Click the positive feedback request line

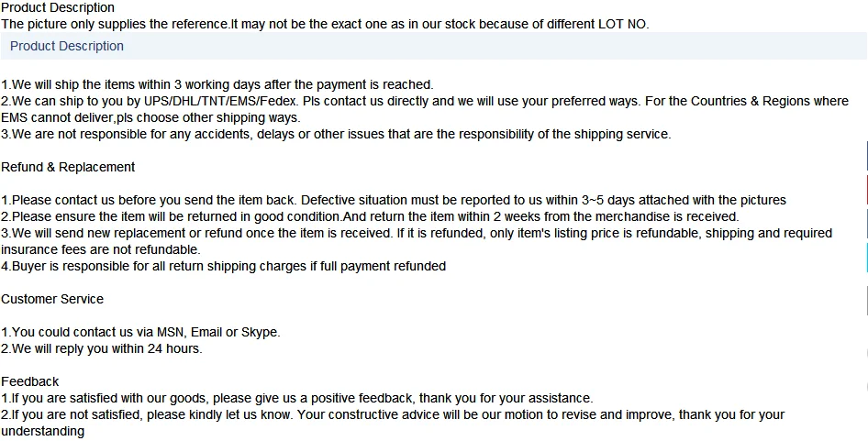[x=296, y=398]
